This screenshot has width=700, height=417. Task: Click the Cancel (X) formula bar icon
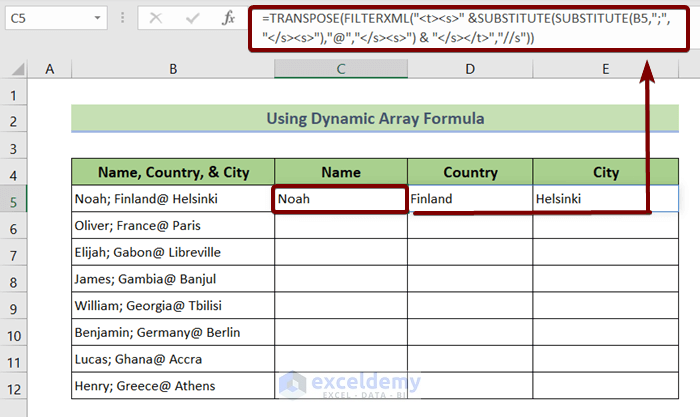click(155, 18)
